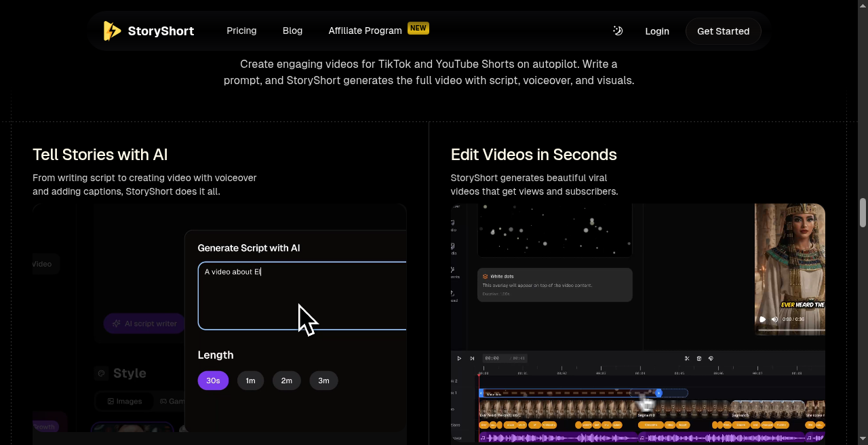The height and width of the screenshot is (445, 868).
Task: Click the Login link
Action: click(x=657, y=31)
